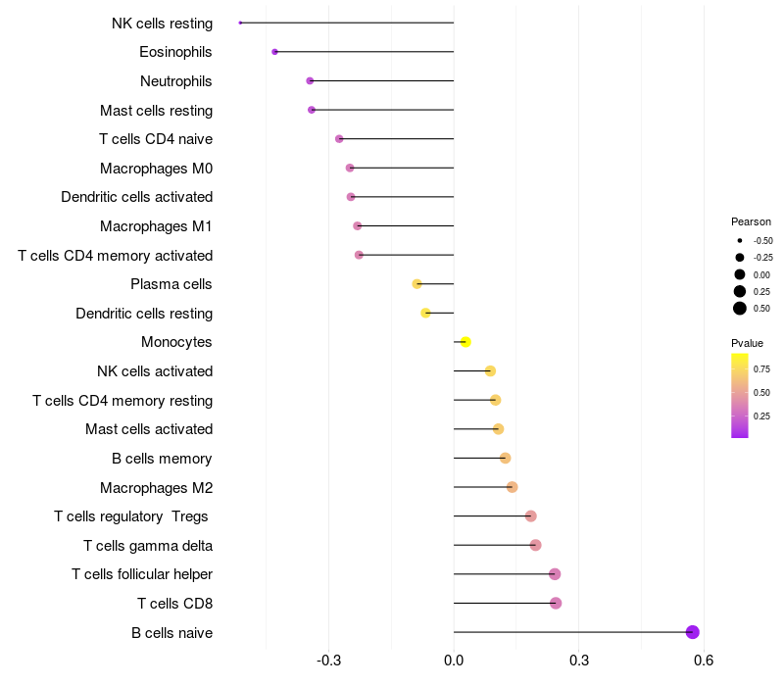Click the 0.00 Pearson legend circle
This screenshot has height=686, width=784.
coord(739,274)
